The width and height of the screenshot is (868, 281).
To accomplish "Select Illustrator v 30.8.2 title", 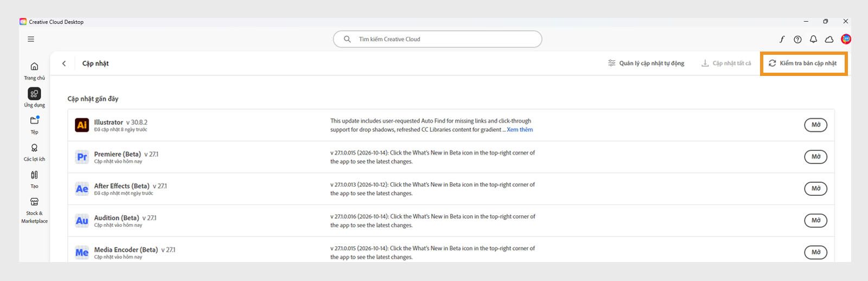I will pyautogui.click(x=120, y=122).
